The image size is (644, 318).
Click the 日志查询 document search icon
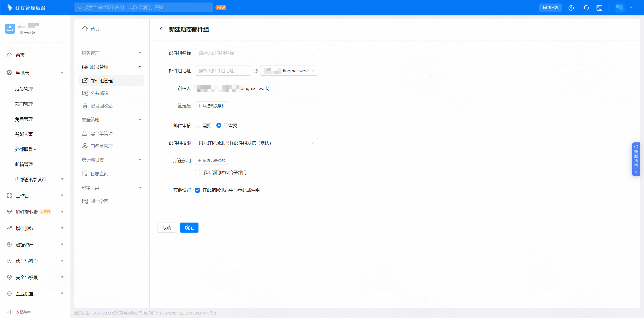click(x=85, y=174)
